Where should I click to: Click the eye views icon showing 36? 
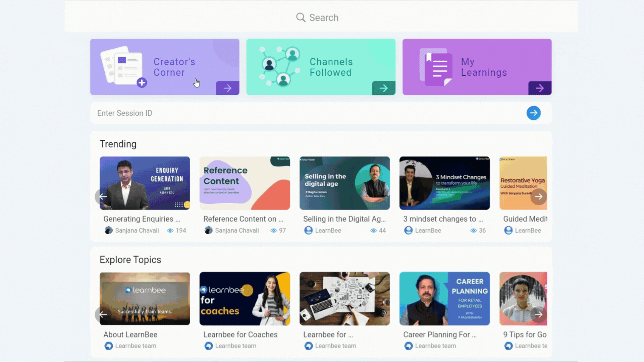click(x=473, y=231)
